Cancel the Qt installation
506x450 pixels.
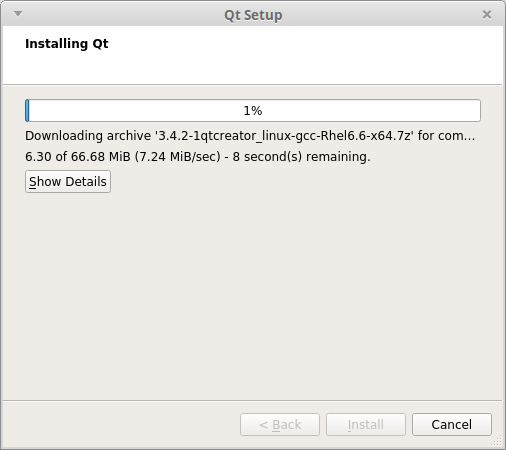point(452,425)
